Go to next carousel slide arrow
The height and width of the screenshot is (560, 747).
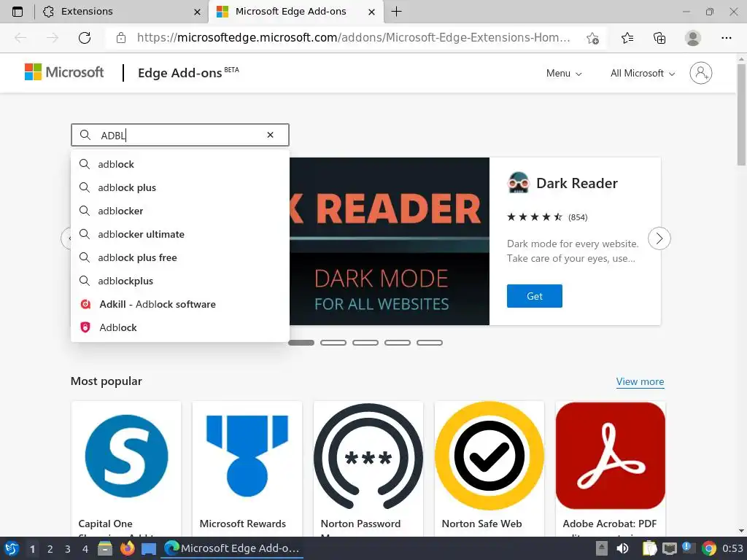click(659, 238)
